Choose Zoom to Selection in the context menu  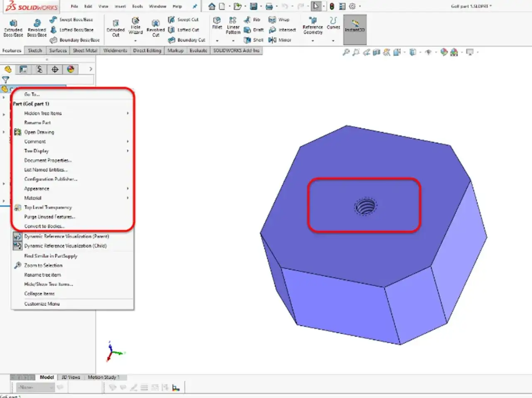coord(43,265)
